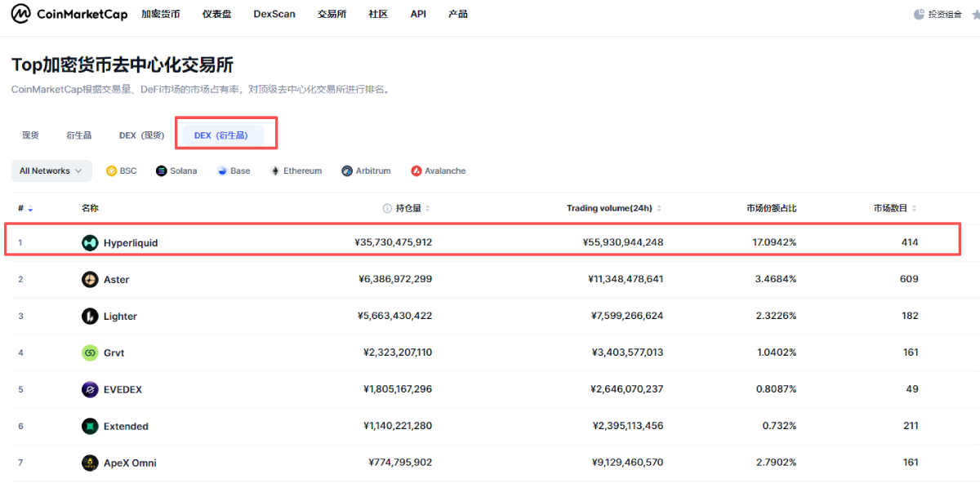Open the 交易所 navigation menu
Screen dimensions: 980x483
tap(332, 14)
